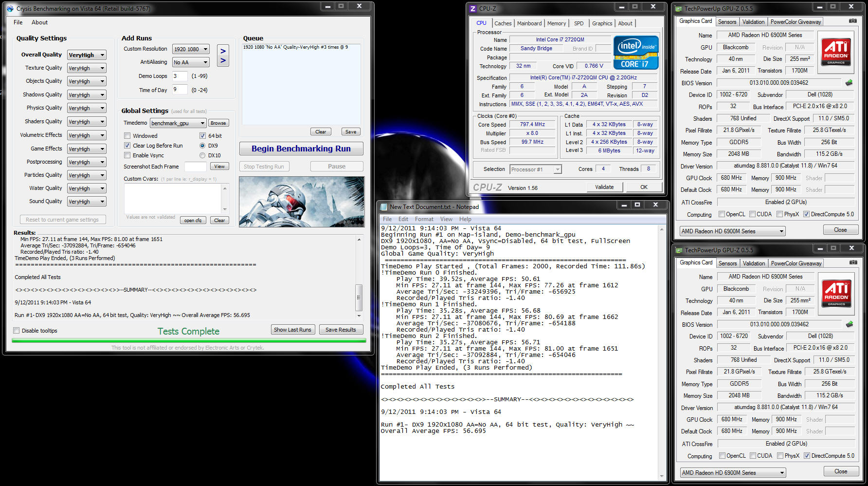Click lower GPU-Z screenshot camera icon
This screenshot has width=868, height=486.
(x=853, y=262)
